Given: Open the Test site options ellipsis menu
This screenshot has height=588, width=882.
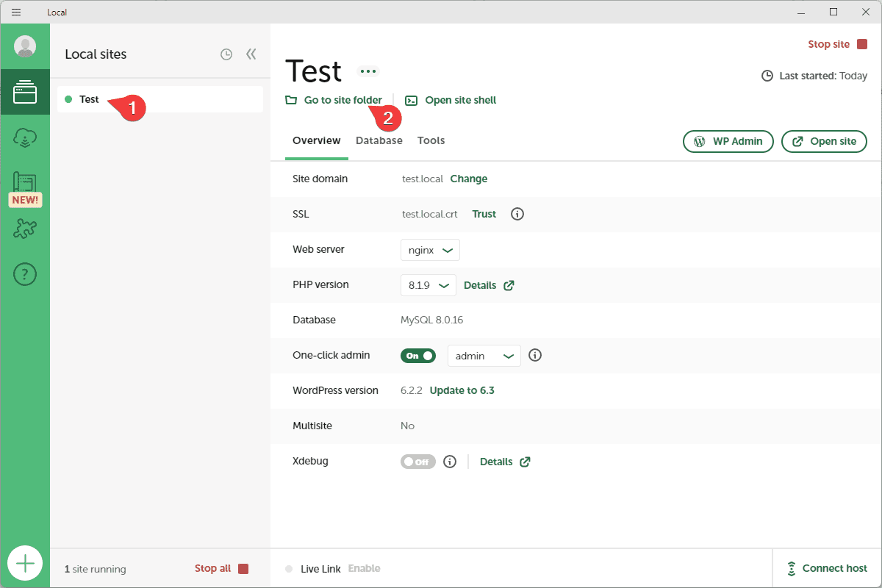Looking at the screenshot, I should click(368, 71).
